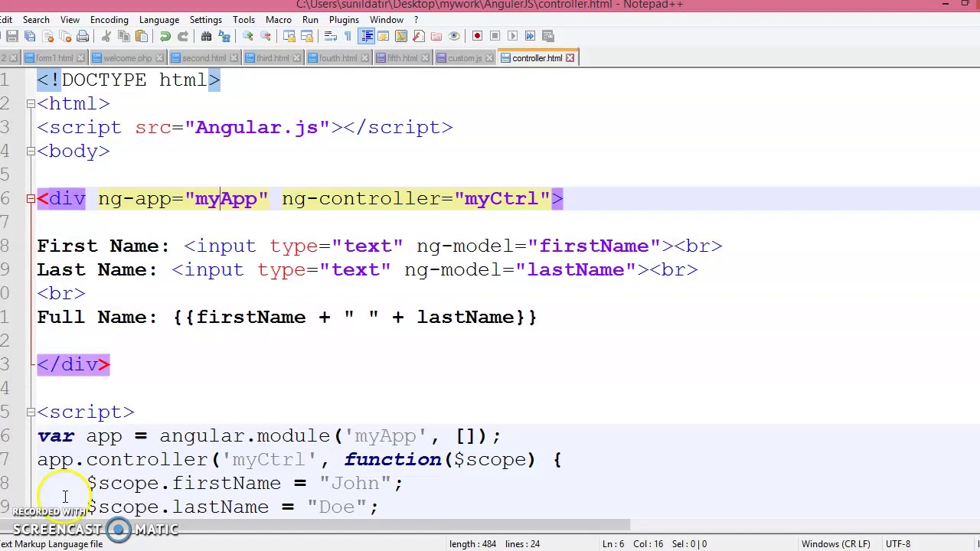Screen dimensions: 980x551
Task: Switch to the welcome.php tab
Action: pyautogui.click(x=127, y=58)
